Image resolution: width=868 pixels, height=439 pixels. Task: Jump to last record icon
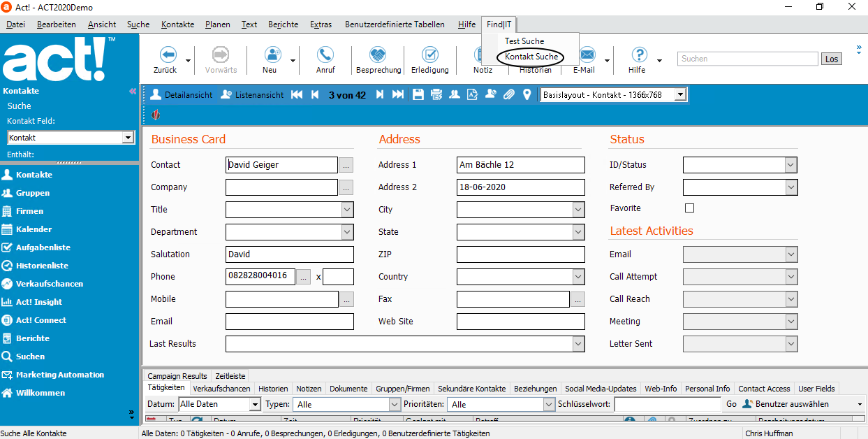point(398,94)
